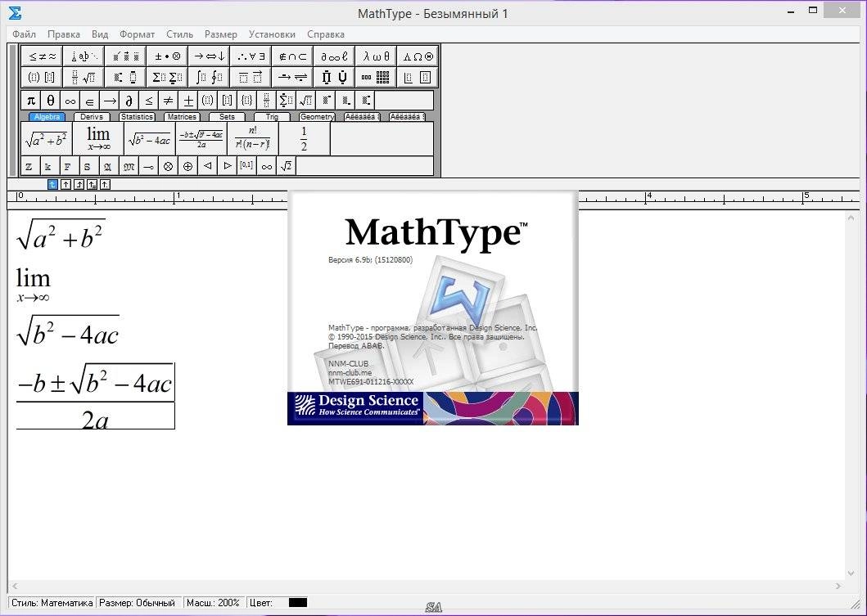Click the Масш.: 200% zoom status field
867x616 pixels.
(x=214, y=603)
